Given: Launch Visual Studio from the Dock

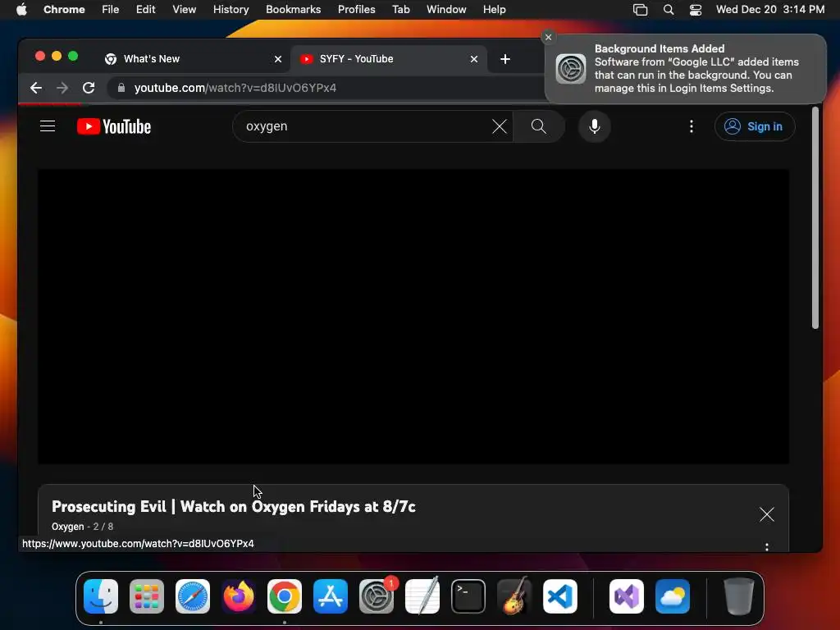Looking at the screenshot, I should click(x=626, y=596).
